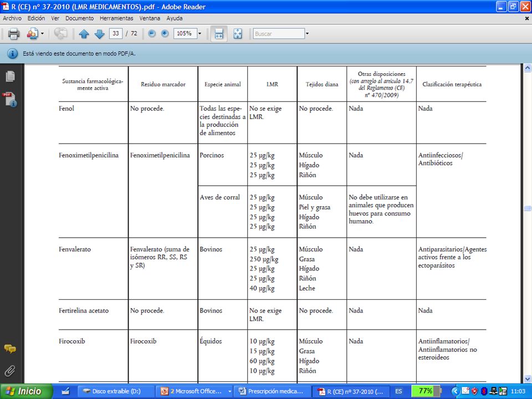This screenshot has width=532, height=399.
Task: Toggle fit-width scrolling mode icon
Action: (x=219, y=34)
